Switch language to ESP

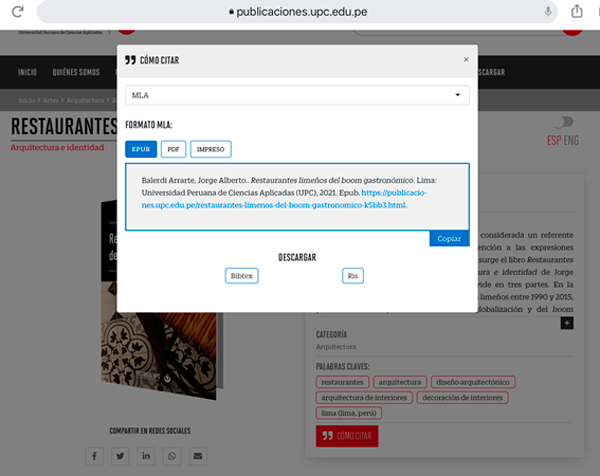point(554,140)
